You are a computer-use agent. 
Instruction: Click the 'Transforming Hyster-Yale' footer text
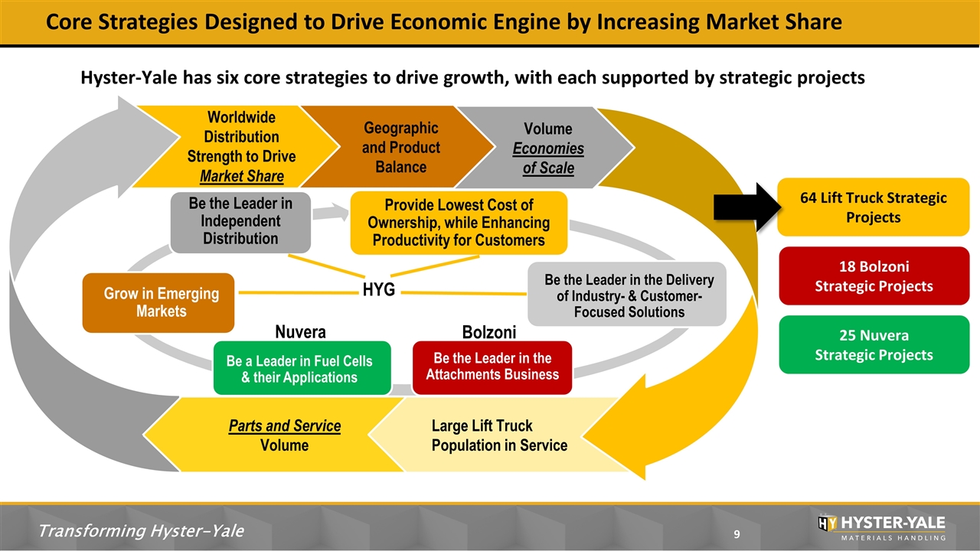click(142, 531)
